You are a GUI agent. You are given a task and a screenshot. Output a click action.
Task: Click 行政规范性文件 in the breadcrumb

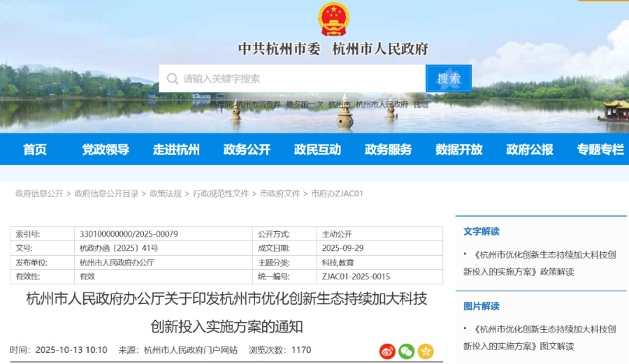tap(221, 194)
